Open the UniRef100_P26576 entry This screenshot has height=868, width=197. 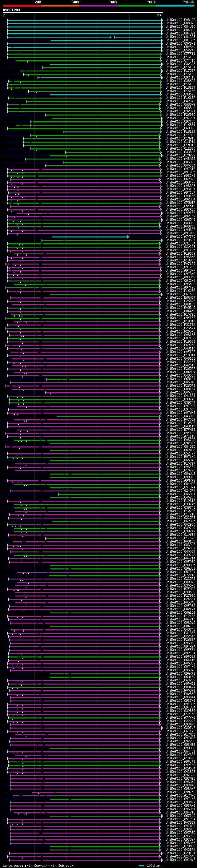[180, 301]
